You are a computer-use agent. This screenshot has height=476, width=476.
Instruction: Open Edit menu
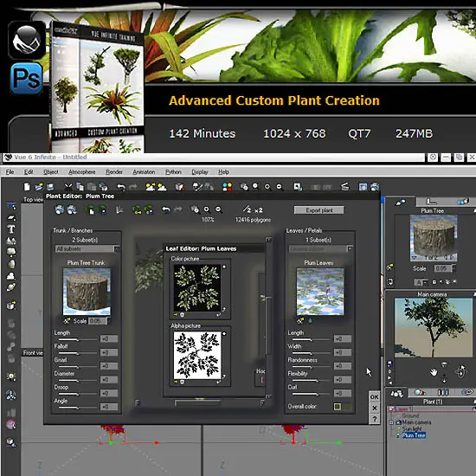pyautogui.click(x=29, y=172)
